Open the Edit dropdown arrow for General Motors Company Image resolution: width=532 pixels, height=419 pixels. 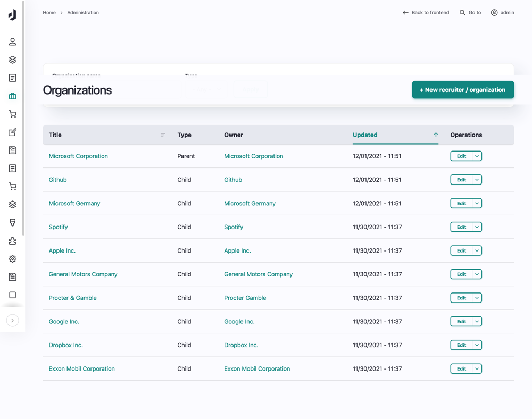[x=477, y=274]
